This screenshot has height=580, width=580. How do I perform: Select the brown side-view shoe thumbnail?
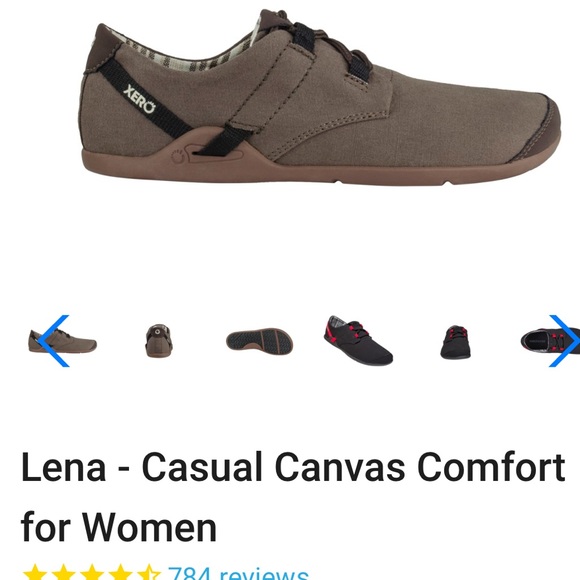click(x=63, y=341)
